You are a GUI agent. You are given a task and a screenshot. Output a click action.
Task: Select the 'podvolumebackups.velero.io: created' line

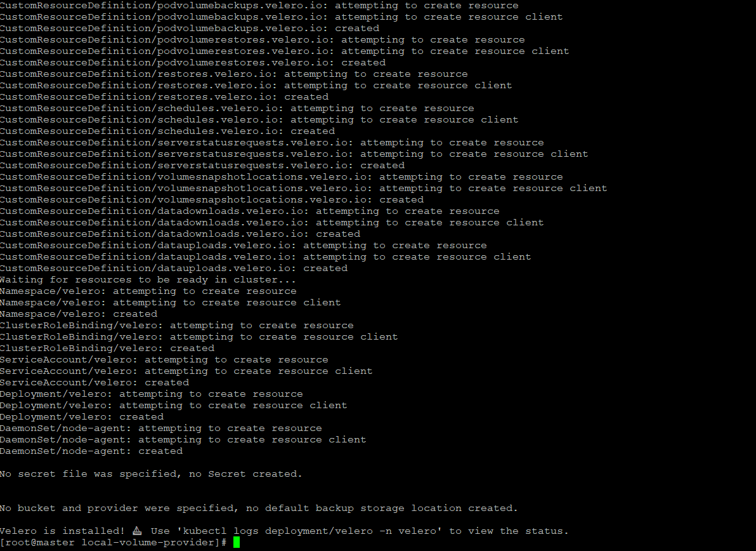[190, 29]
